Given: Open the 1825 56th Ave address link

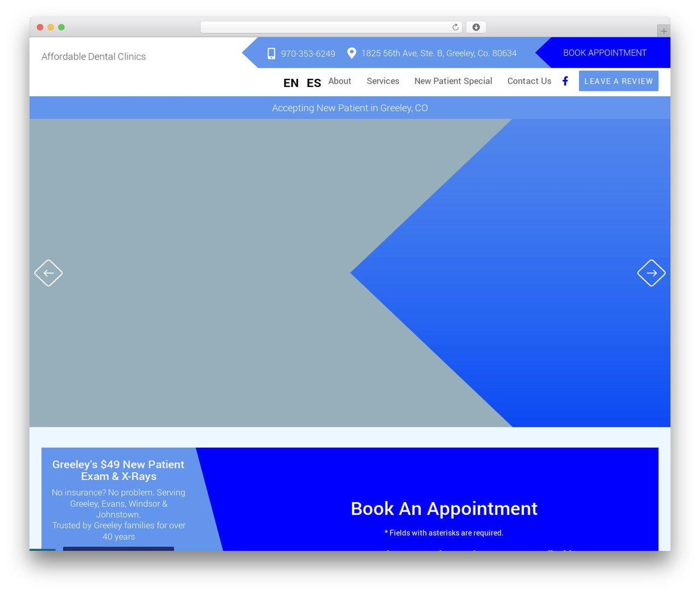Looking at the screenshot, I should [x=439, y=53].
